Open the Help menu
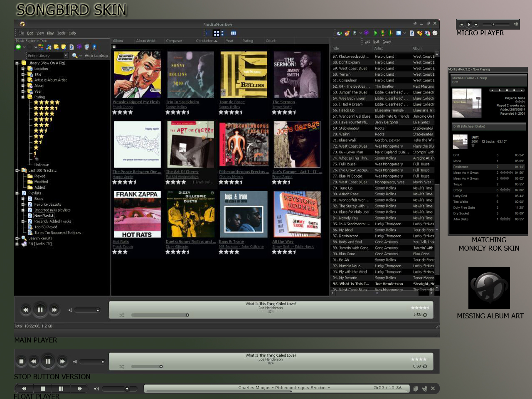532x399 pixels. (72, 33)
